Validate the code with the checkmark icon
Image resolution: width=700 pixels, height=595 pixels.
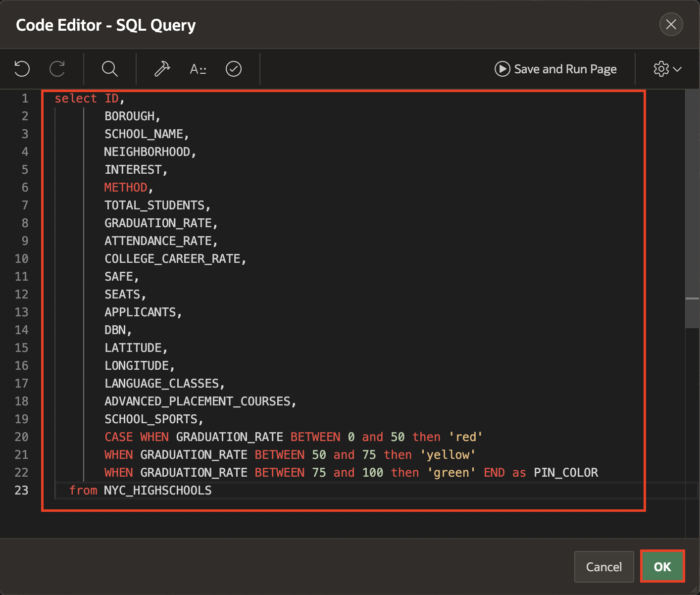pyautogui.click(x=234, y=69)
